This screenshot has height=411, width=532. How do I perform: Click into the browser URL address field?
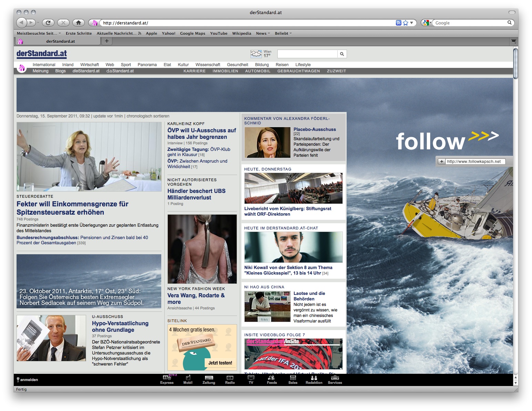tap(247, 23)
